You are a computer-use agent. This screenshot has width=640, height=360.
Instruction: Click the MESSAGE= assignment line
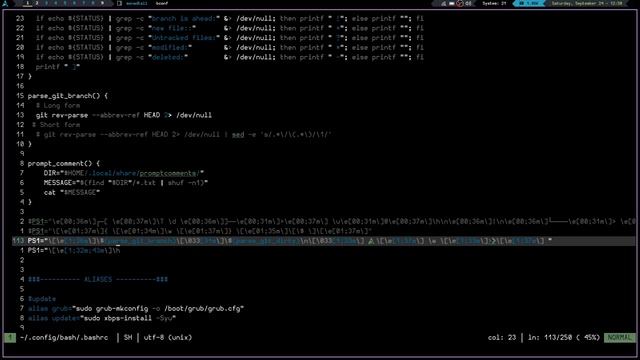(126, 183)
